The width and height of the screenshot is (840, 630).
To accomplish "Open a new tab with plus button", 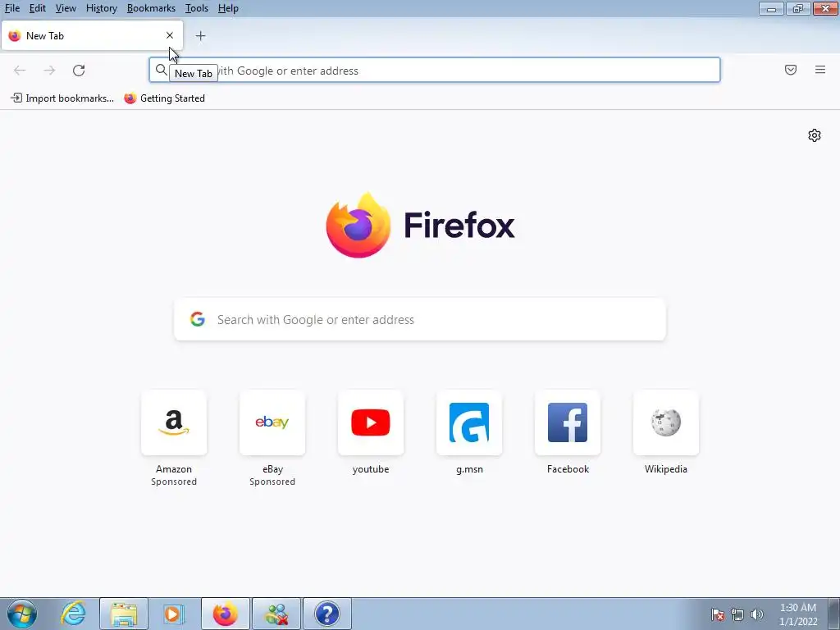I will pyautogui.click(x=200, y=36).
